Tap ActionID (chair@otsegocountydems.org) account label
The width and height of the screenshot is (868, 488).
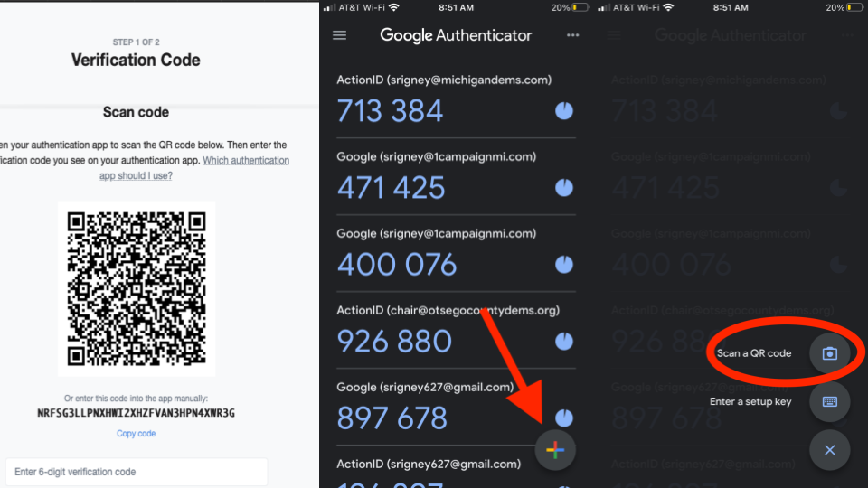coord(448,310)
